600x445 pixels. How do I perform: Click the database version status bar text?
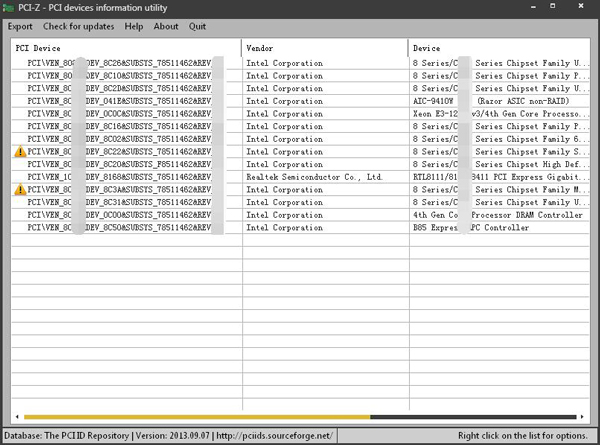tap(169, 436)
